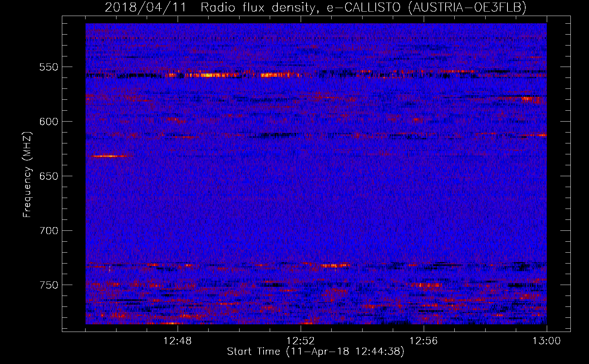This screenshot has height=364, width=589.
Task: Click the "Start Time (11-Apr-18 12:44:38)" label
Action: click(316, 352)
